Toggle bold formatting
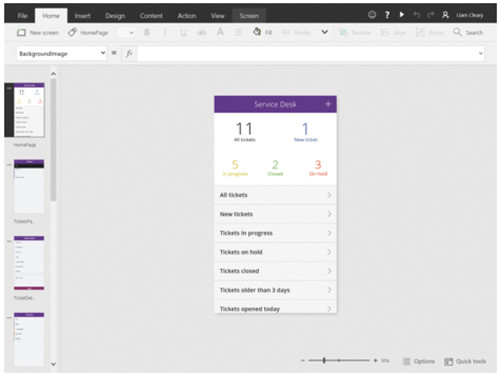500x374 pixels. tap(147, 32)
